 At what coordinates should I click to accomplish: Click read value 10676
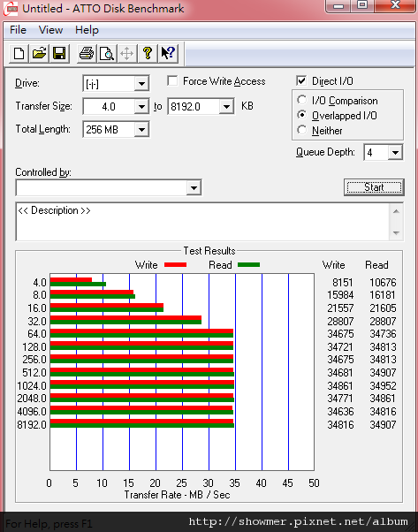tap(383, 282)
